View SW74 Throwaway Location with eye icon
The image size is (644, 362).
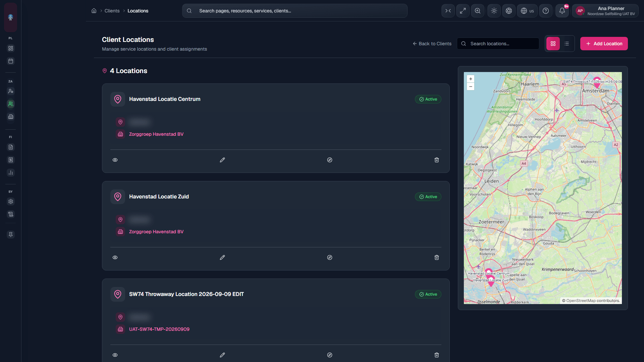(115, 355)
